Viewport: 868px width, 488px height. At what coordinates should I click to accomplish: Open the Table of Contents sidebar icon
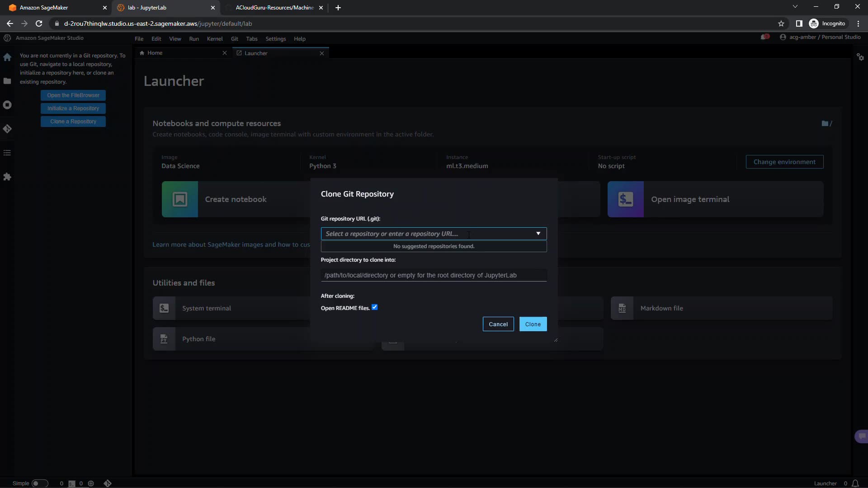pyautogui.click(x=7, y=153)
